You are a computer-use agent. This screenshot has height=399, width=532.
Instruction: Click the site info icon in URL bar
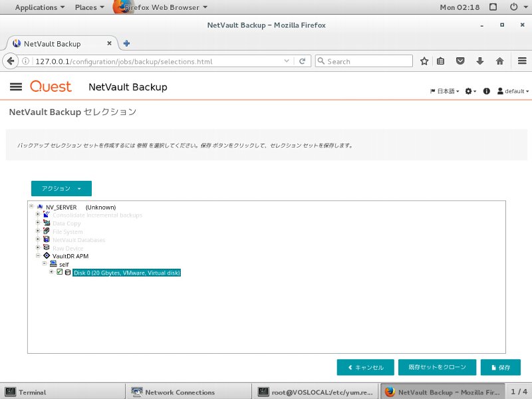[25, 61]
